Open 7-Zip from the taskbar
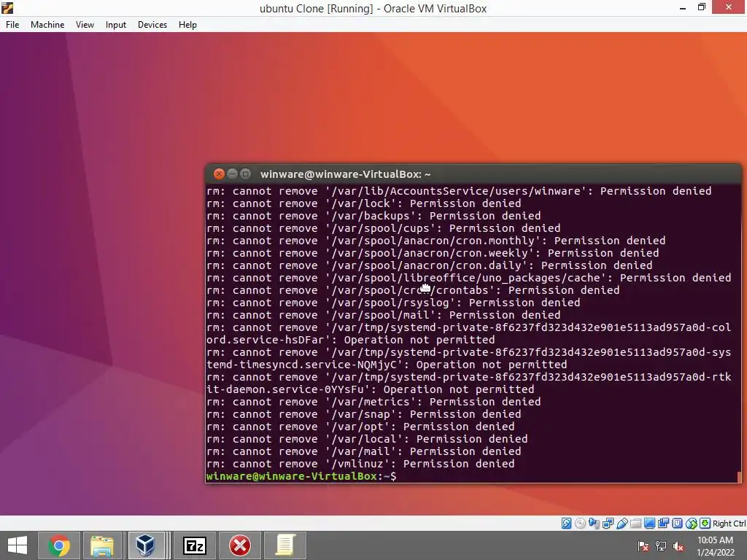Viewport: 747px width, 560px height. pyautogui.click(x=194, y=545)
